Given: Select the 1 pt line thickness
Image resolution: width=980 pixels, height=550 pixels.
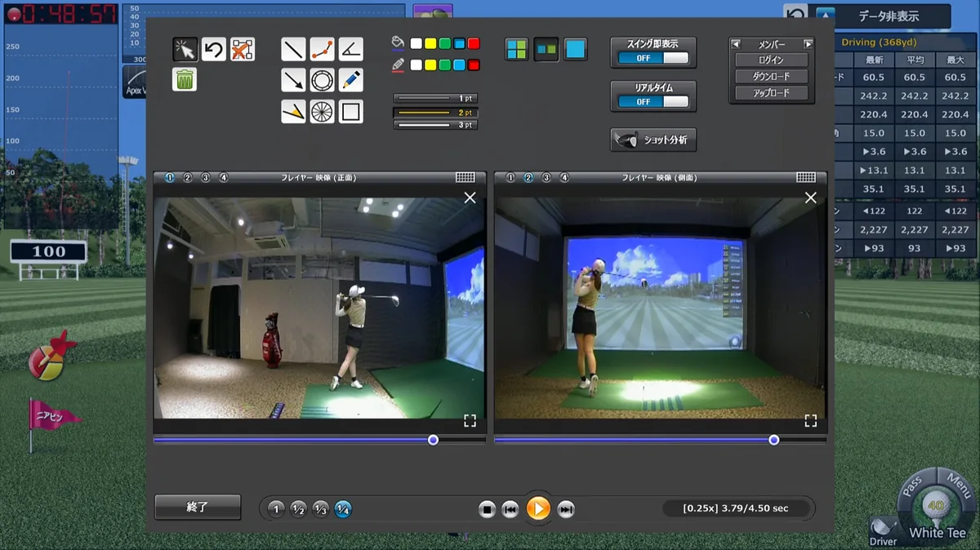Looking at the screenshot, I should (434, 99).
